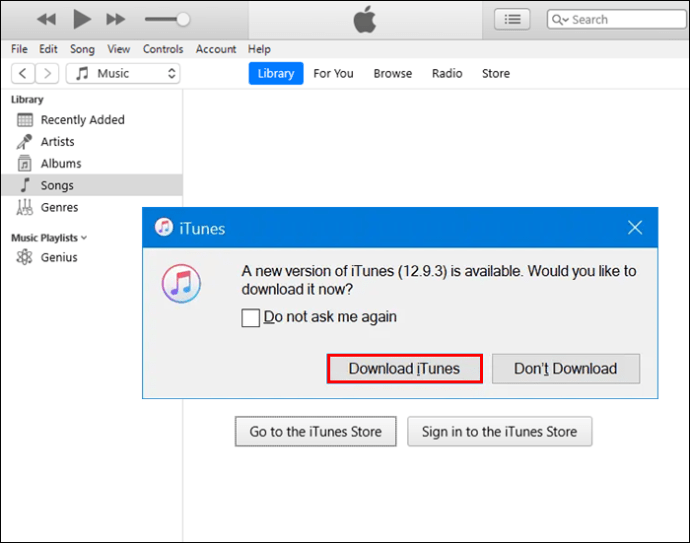The width and height of the screenshot is (690, 543).
Task: Switch to the Store tab
Action: [495, 73]
